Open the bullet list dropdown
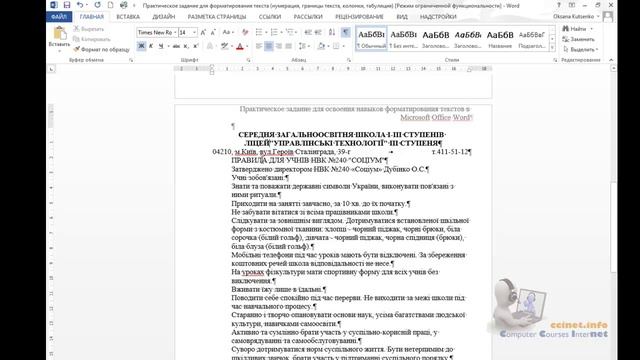640x360 pixels. (266, 32)
